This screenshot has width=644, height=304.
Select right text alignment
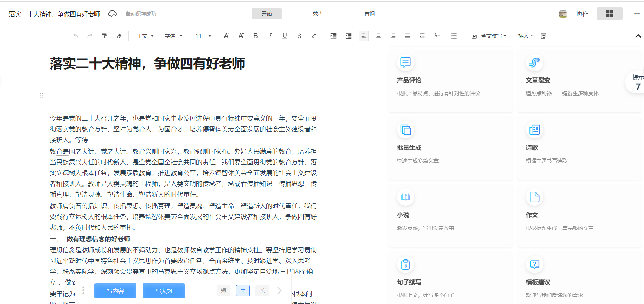tap(393, 36)
